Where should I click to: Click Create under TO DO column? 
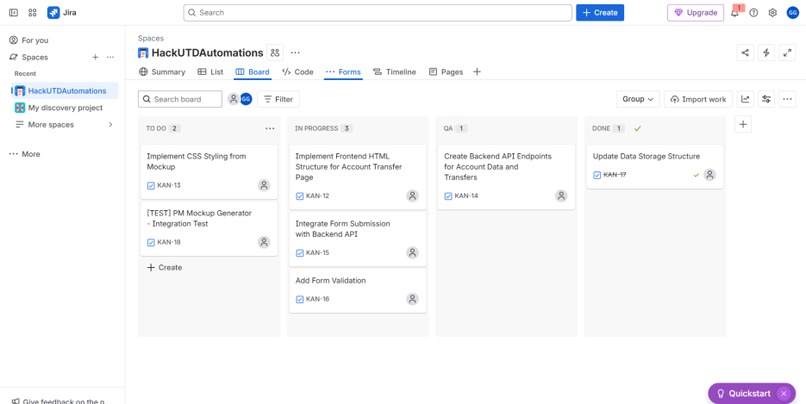click(164, 267)
